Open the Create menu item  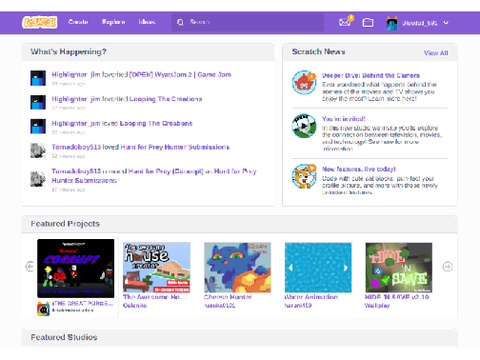point(78,22)
